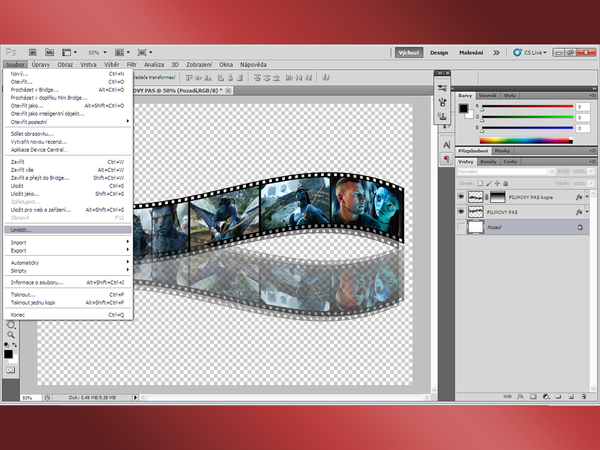Open the Brush presets panel icon
Screen dimensions: 600x450
click(443, 102)
